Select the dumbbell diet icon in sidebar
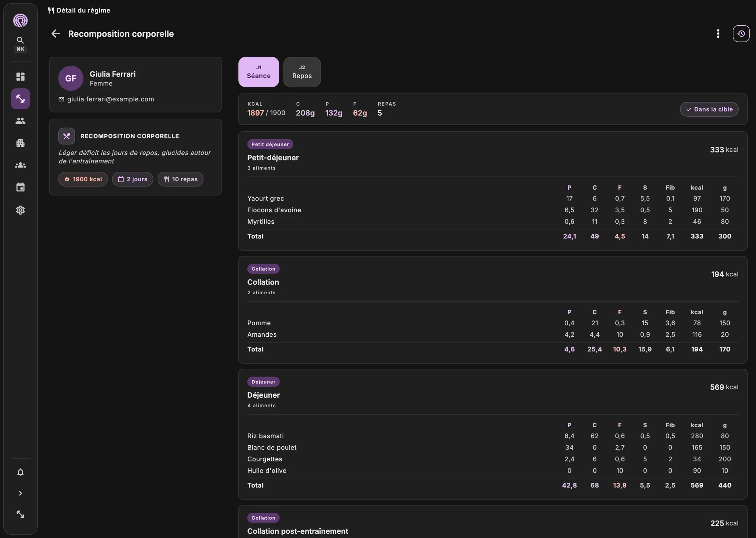Screen dimensions: 756x538 pos(20,99)
